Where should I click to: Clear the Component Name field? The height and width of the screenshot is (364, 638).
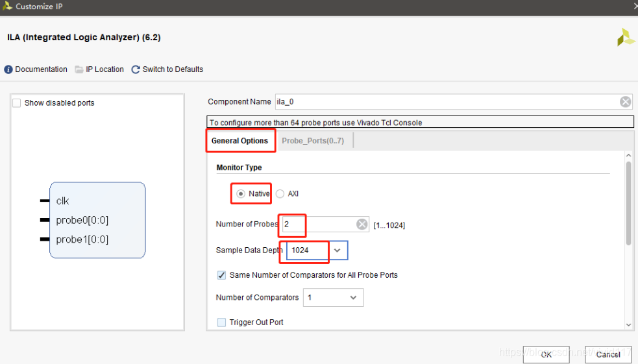626,102
